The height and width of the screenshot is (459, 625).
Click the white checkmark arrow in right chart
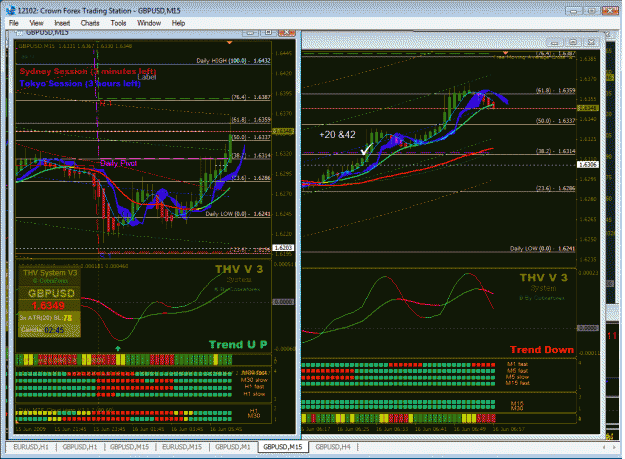(366, 149)
